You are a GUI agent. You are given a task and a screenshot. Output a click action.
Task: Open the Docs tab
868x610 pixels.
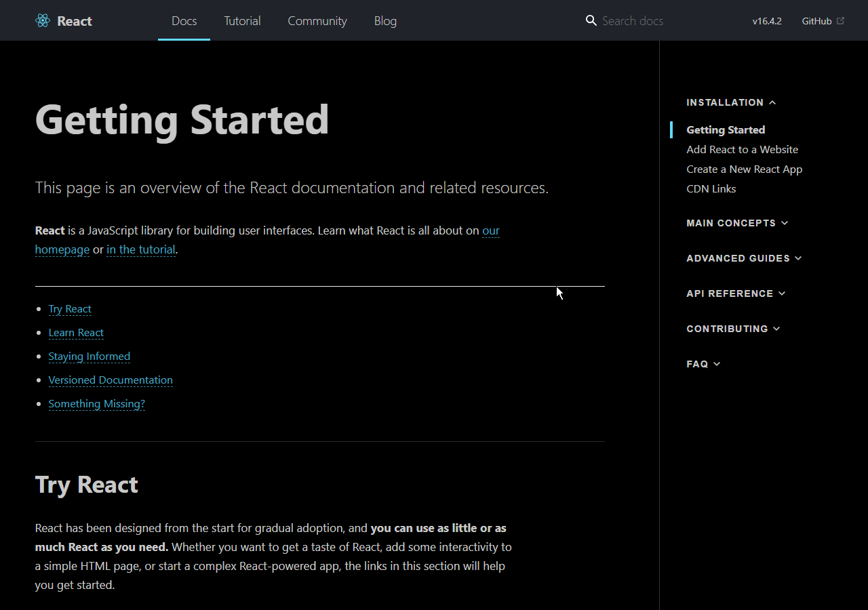click(184, 21)
